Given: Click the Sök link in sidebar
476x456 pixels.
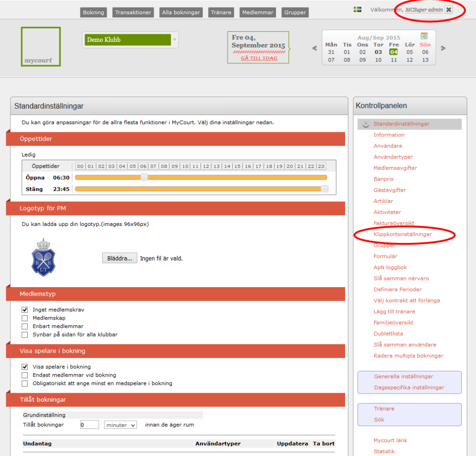Looking at the screenshot, I should (x=379, y=419).
